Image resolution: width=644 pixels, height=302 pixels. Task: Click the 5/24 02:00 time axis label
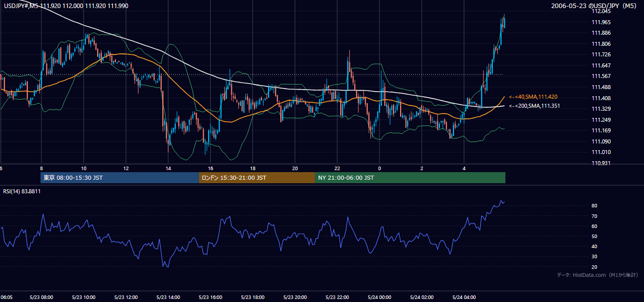pyautogui.click(x=422, y=297)
